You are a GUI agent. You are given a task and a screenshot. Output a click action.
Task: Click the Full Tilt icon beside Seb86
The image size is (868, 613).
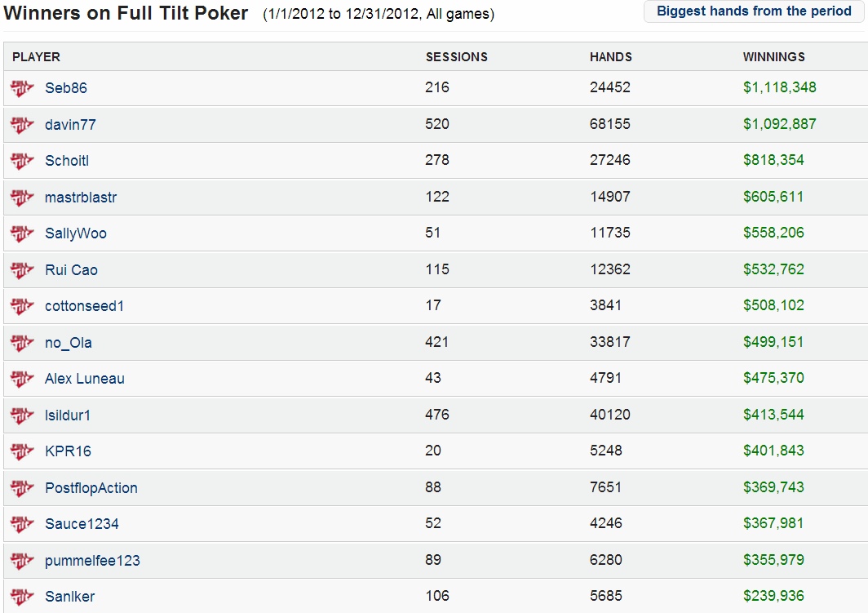point(22,88)
